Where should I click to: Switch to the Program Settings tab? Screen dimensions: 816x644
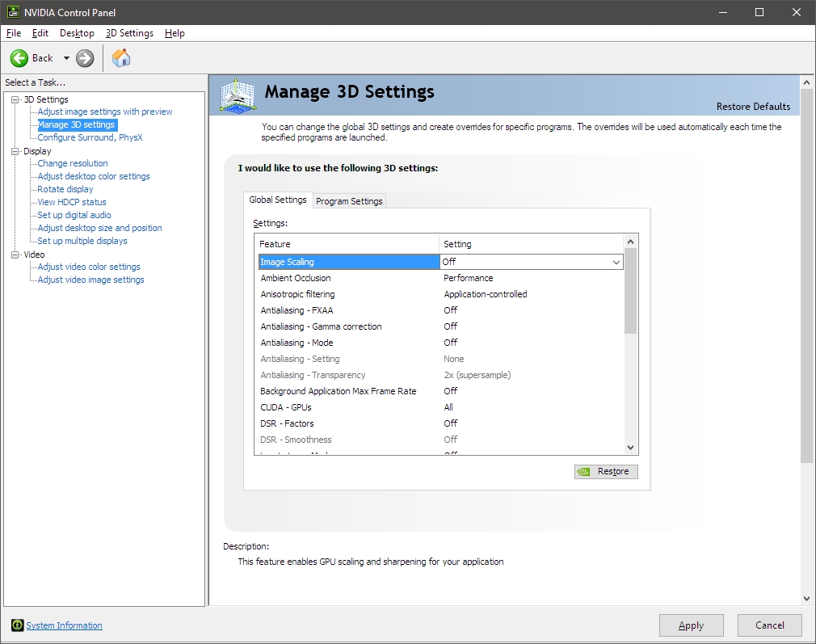coord(349,201)
